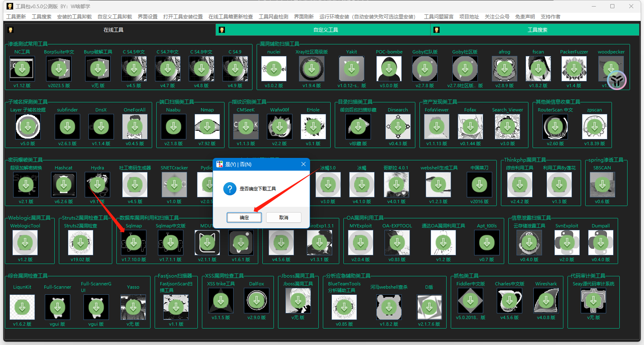Download the Seay源代码审计系统 tool
Screen dimensions: 644x345
coord(593,301)
